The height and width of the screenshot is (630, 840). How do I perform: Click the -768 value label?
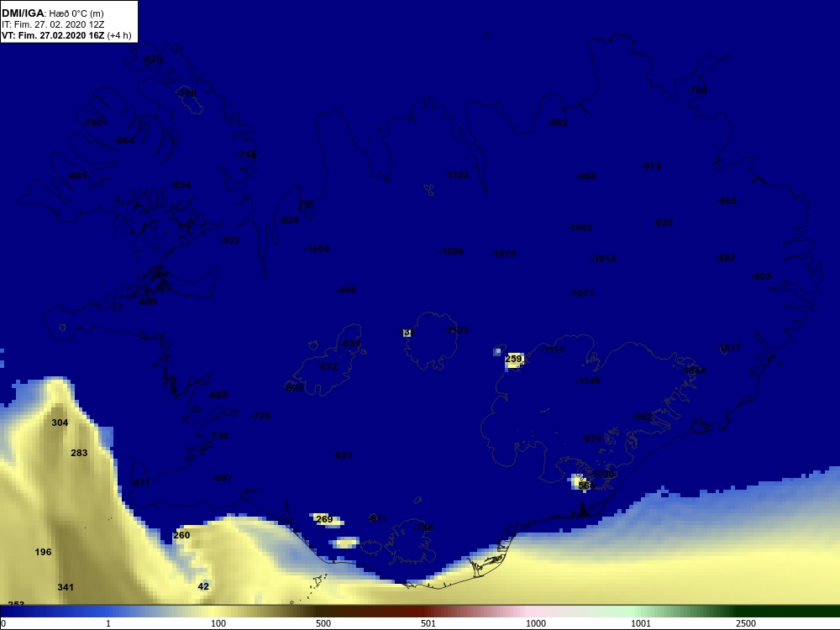point(186,93)
